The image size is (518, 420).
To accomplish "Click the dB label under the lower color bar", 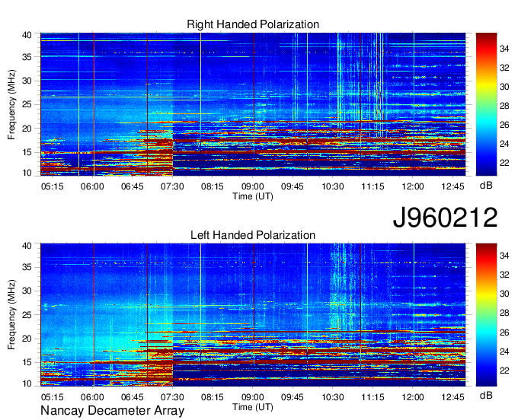I will click(486, 395).
